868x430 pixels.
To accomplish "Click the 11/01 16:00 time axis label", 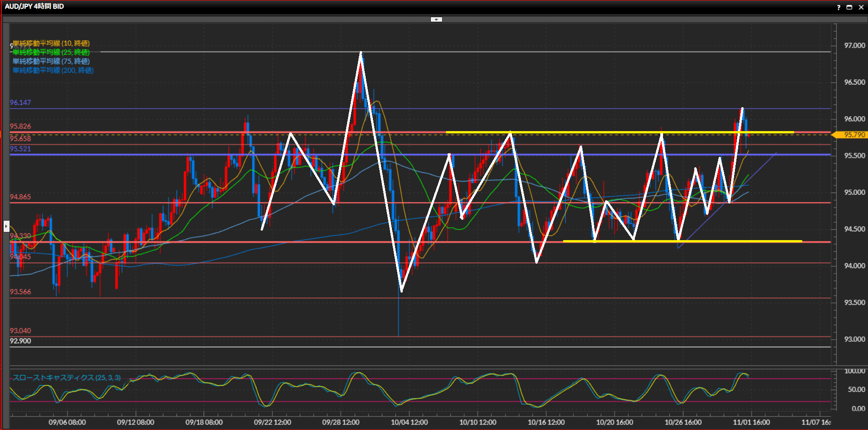I will point(751,422).
